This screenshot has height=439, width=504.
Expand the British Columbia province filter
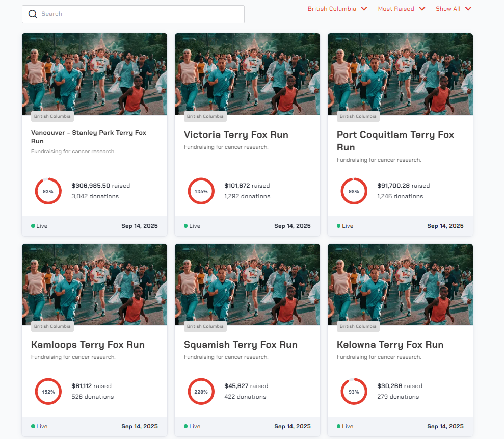337,9
